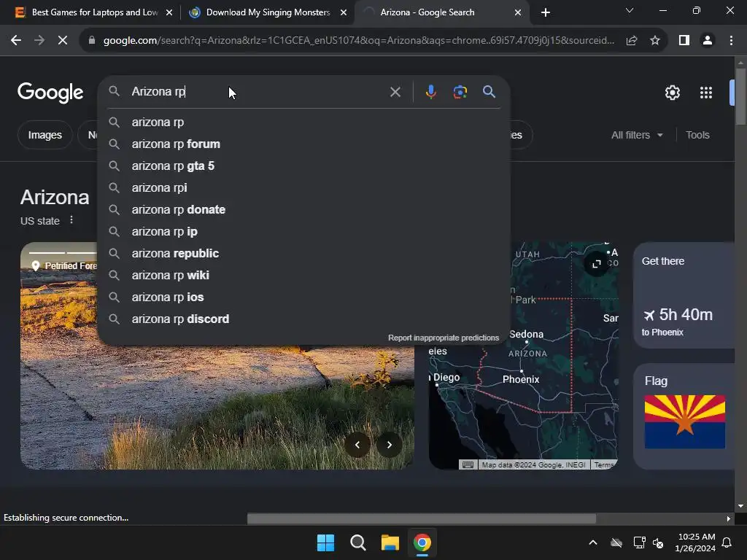Open the Tools button
This screenshot has height=560, width=747.
[697, 135]
